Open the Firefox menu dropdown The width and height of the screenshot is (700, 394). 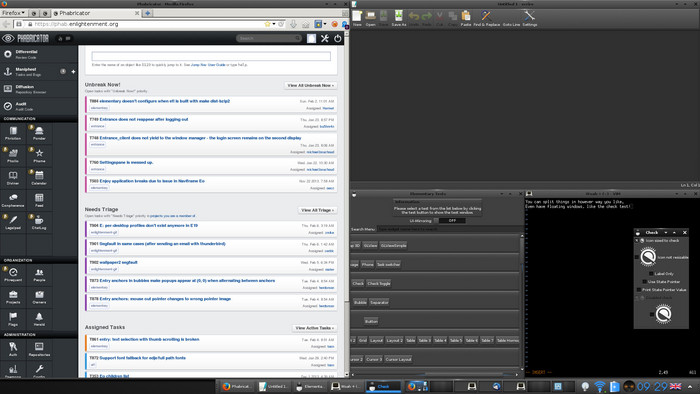pos(13,13)
